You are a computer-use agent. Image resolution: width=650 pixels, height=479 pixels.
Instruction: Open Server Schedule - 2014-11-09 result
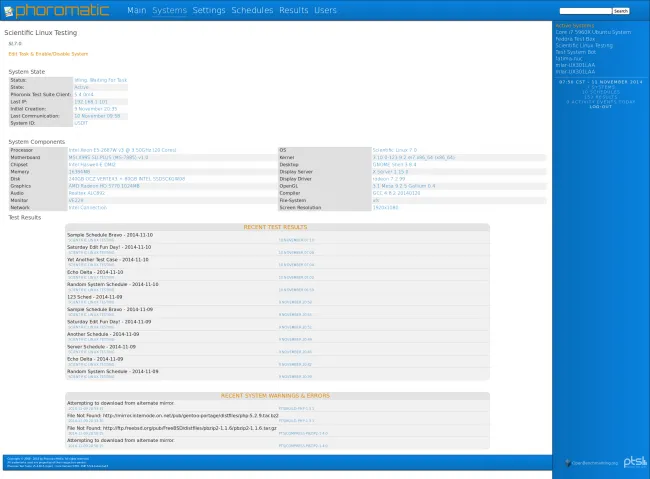[102, 347]
